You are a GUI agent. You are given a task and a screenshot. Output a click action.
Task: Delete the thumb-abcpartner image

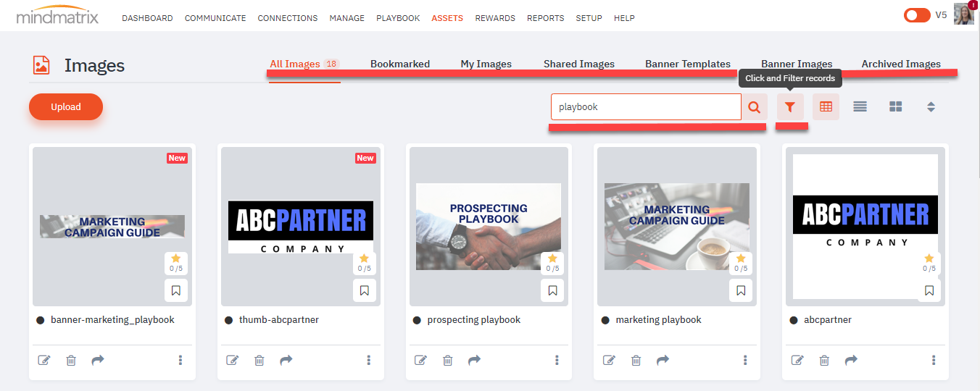click(x=259, y=360)
